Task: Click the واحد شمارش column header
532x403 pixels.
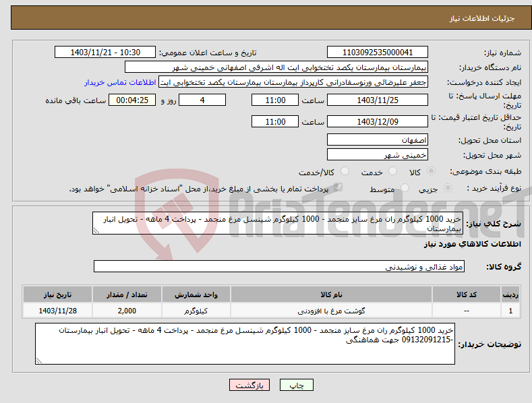Action: coord(196,294)
